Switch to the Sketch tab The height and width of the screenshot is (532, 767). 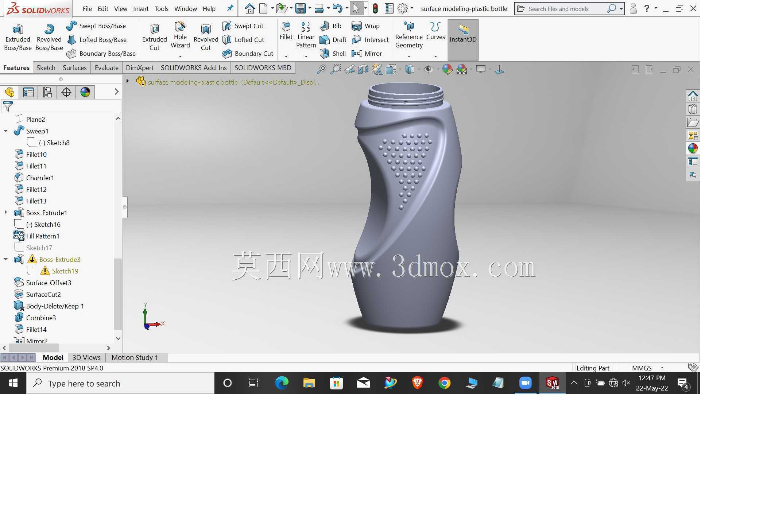(46, 68)
